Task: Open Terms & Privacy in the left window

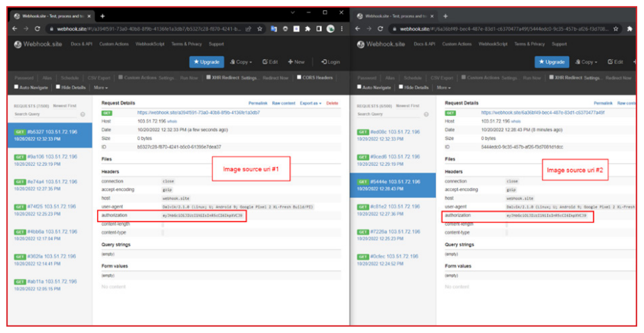Action: [x=187, y=44]
